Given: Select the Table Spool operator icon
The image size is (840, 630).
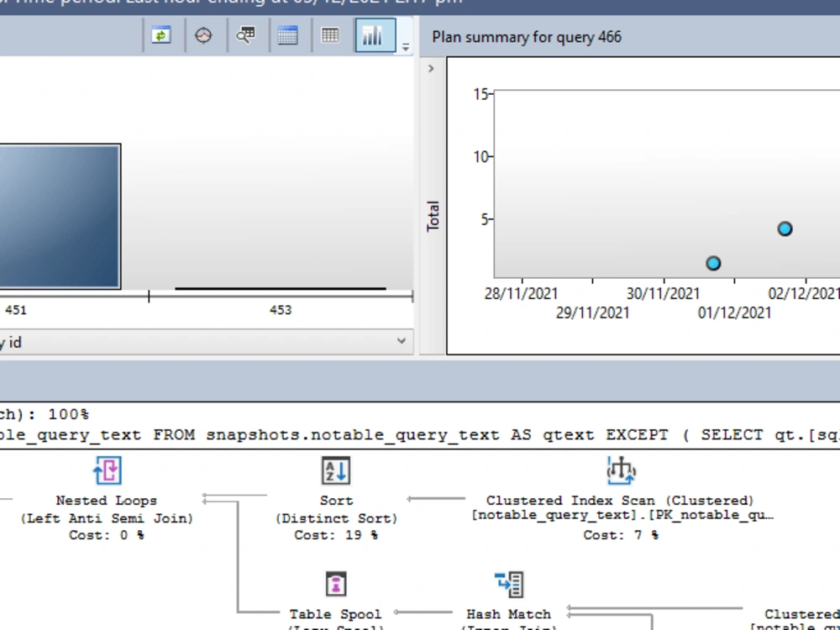Looking at the screenshot, I should tap(336, 584).
